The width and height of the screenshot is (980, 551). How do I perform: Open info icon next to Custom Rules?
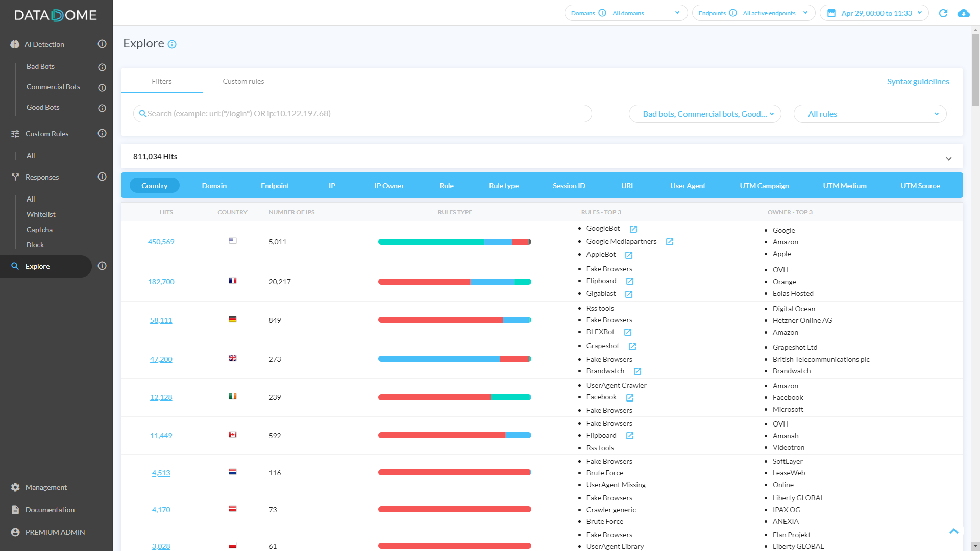pyautogui.click(x=102, y=133)
